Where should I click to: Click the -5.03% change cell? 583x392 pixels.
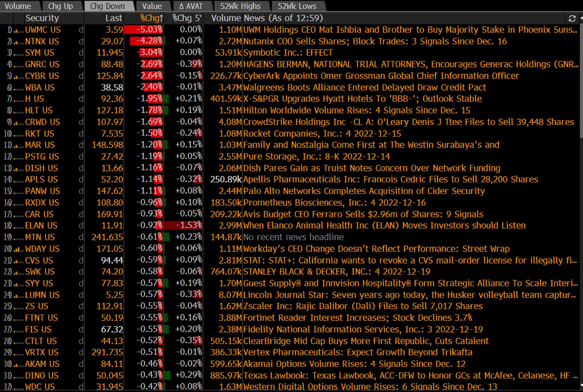(x=144, y=30)
